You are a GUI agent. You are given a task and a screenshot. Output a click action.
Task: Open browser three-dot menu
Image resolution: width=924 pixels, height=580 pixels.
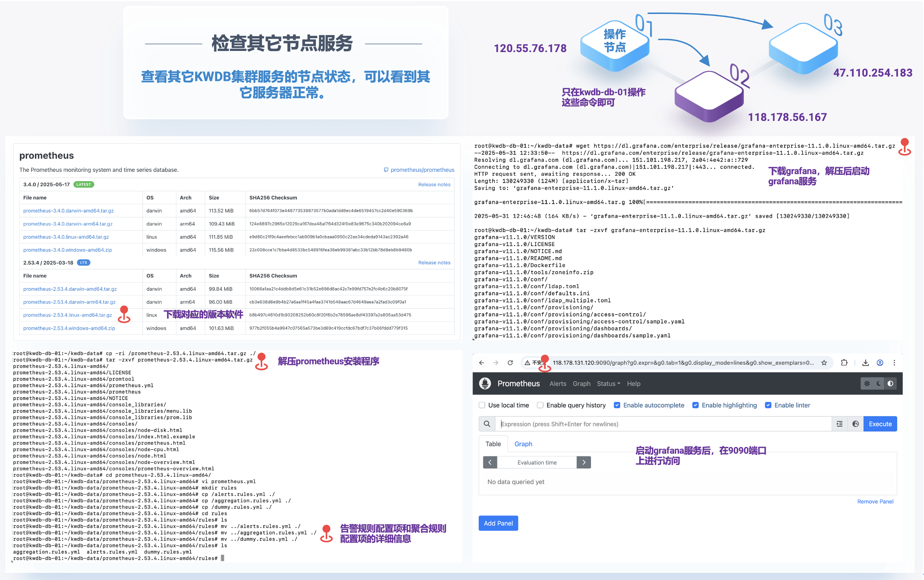click(x=894, y=363)
